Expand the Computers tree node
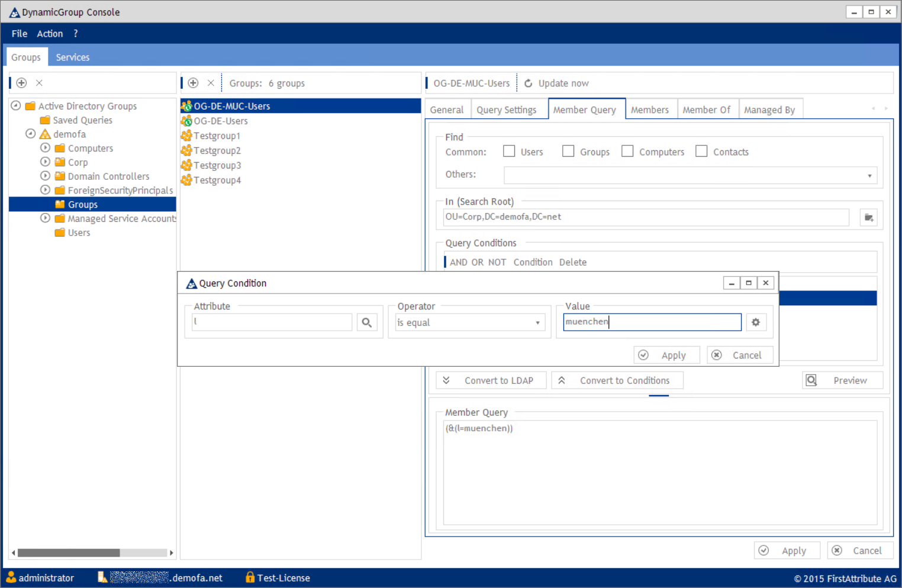This screenshot has width=902, height=588. coord(45,148)
